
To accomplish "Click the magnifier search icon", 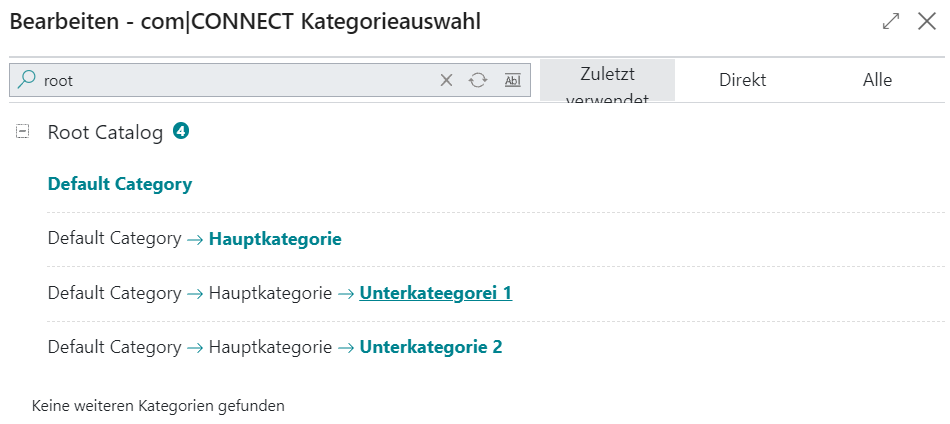I will [26, 80].
